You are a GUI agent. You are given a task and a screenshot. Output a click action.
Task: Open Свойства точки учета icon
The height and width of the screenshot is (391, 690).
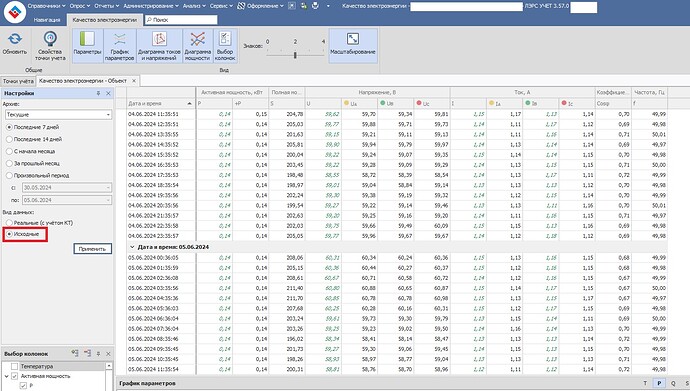point(50,39)
